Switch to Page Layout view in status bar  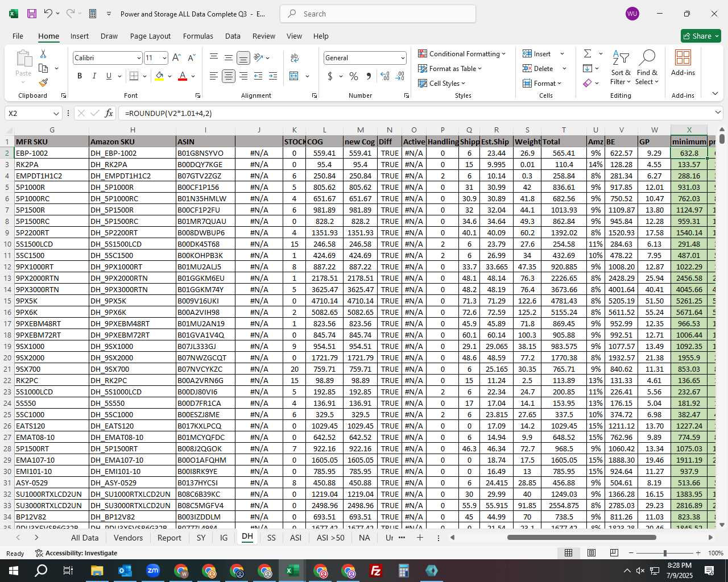pos(591,552)
